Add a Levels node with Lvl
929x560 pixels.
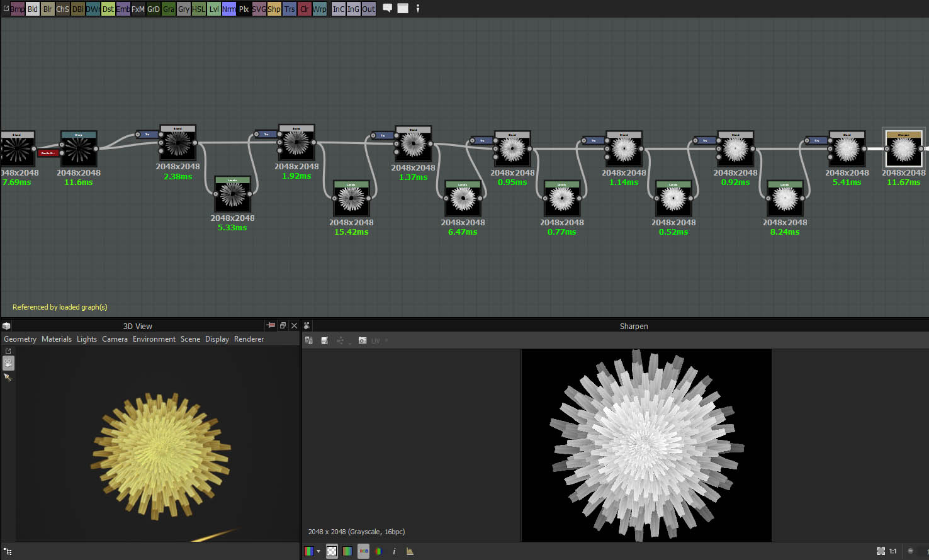213,9
